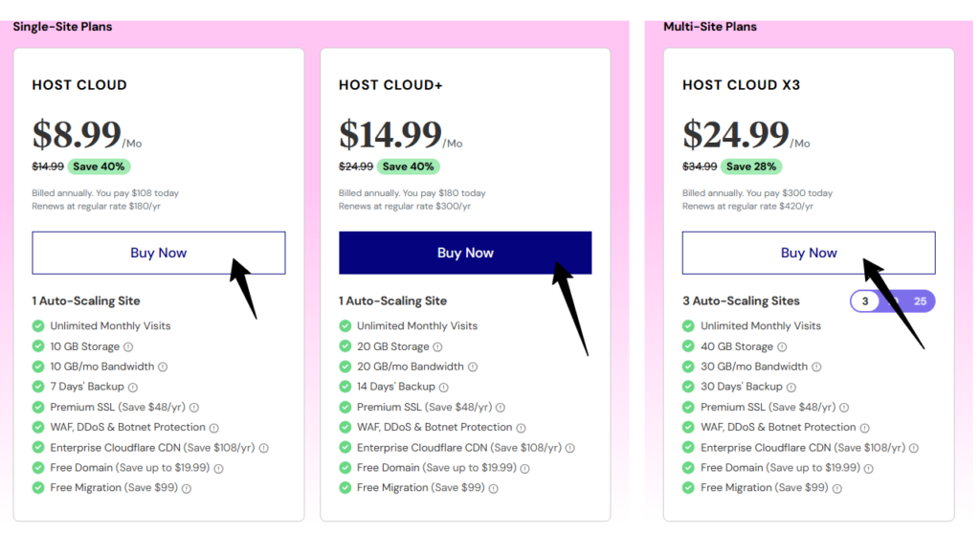Click info icon for Host Cloud X3 Free Migration
The width and height of the screenshot is (980, 534).
point(836,488)
